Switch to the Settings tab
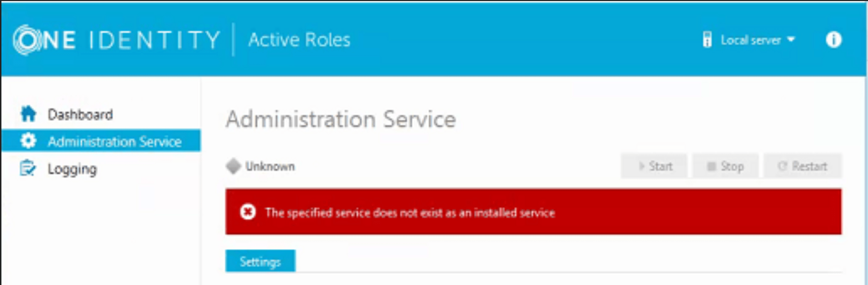Screen dimensions: 868x285 click(x=260, y=261)
